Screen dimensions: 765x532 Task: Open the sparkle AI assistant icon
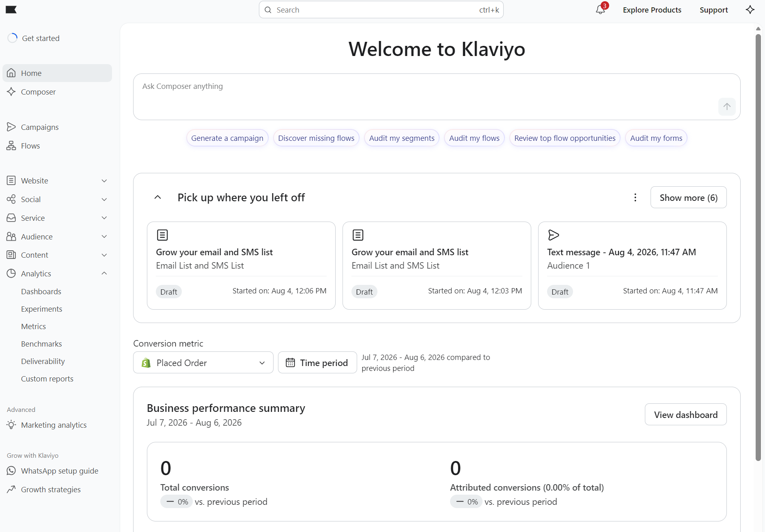coord(750,10)
